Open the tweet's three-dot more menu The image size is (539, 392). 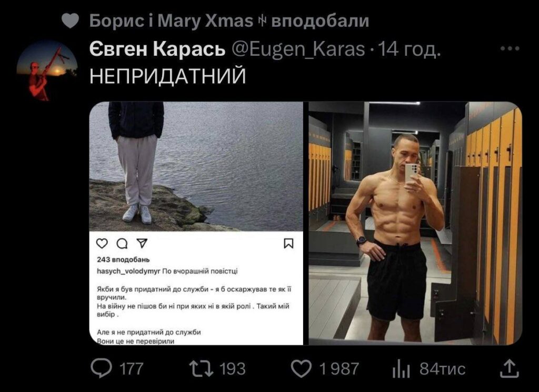[510, 48]
